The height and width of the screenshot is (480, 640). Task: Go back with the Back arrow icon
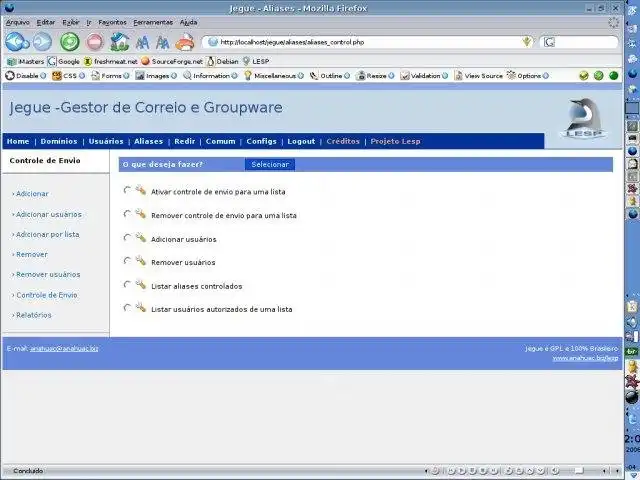[x=17, y=42]
